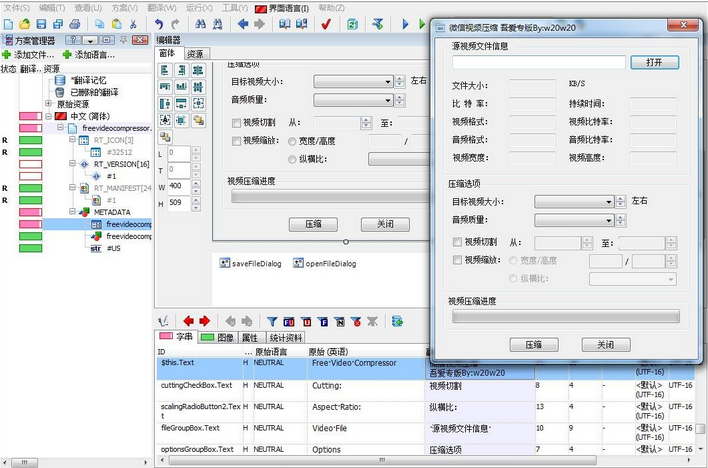Click the export icon right of the filters

coord(397,321)
